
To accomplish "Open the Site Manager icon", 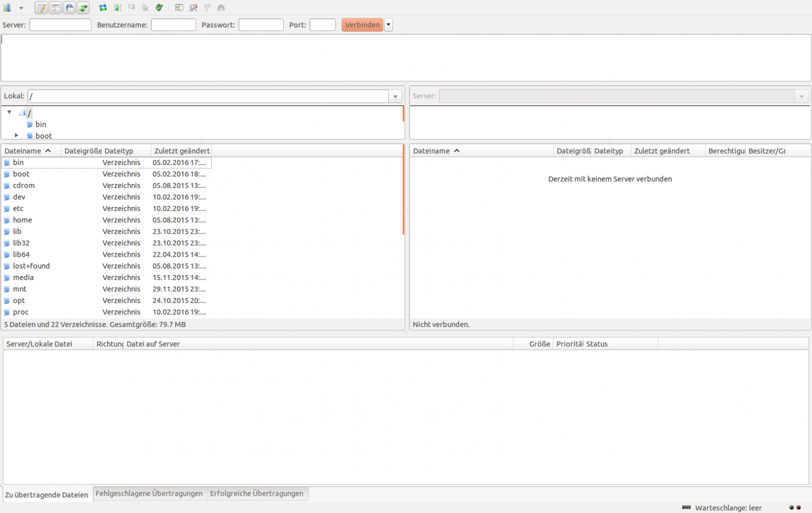I will point(7,8).
